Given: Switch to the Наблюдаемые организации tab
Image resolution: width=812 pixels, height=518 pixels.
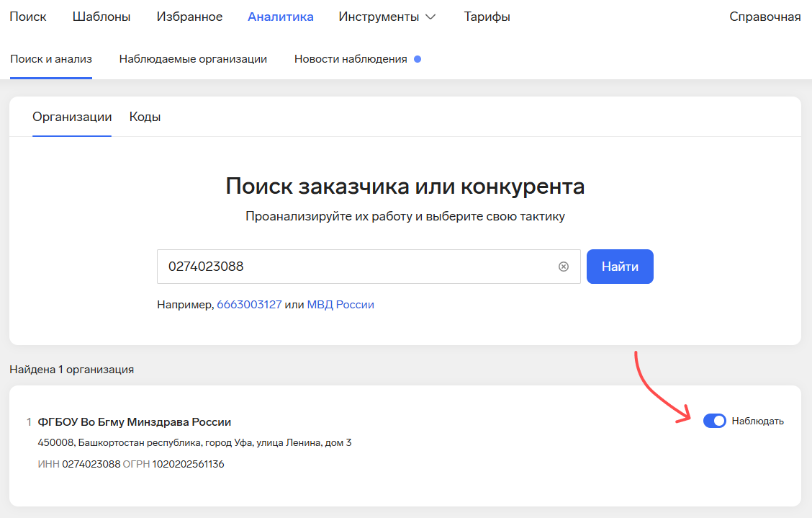Looking at the screenshot, I should click(193, 59).
